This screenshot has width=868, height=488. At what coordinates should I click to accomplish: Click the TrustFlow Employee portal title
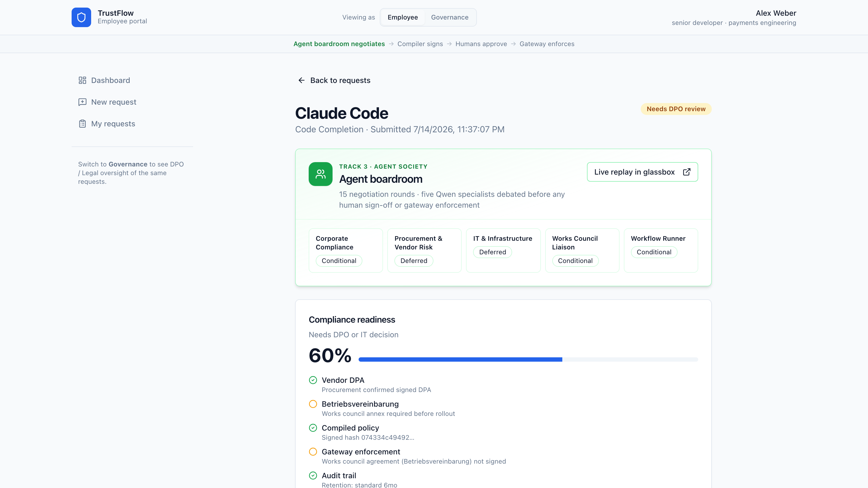(122, 17)
